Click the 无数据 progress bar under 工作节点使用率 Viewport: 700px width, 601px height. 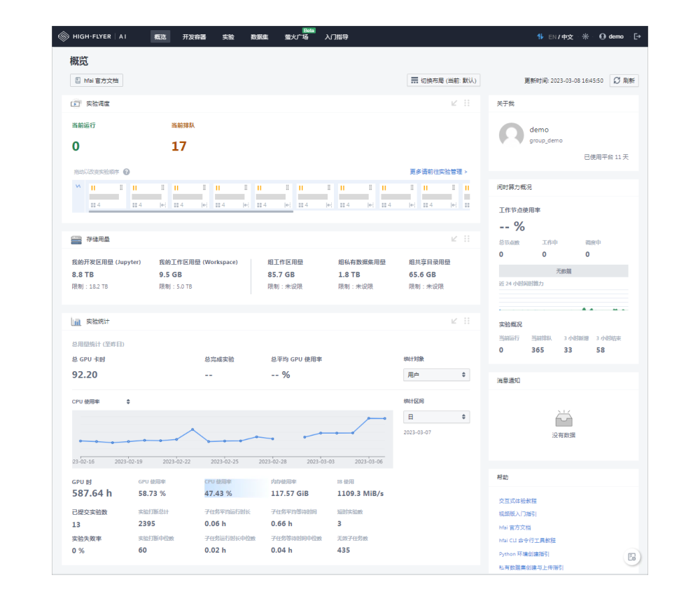563,270
